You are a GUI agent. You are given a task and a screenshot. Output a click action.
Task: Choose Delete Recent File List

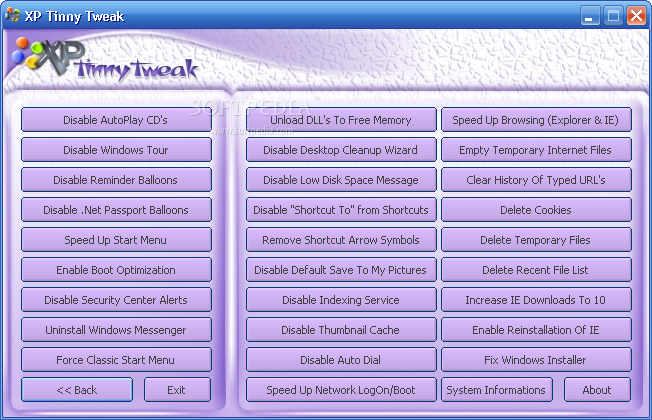click(536, 269)
